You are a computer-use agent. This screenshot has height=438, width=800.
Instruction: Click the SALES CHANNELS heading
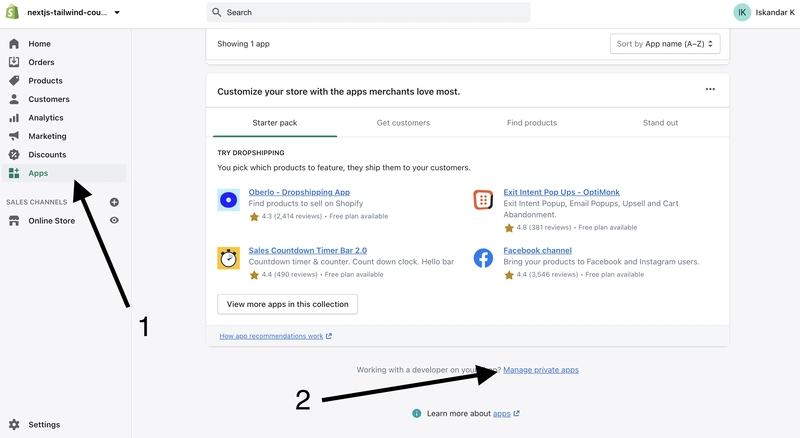click(x=36, y=202)
